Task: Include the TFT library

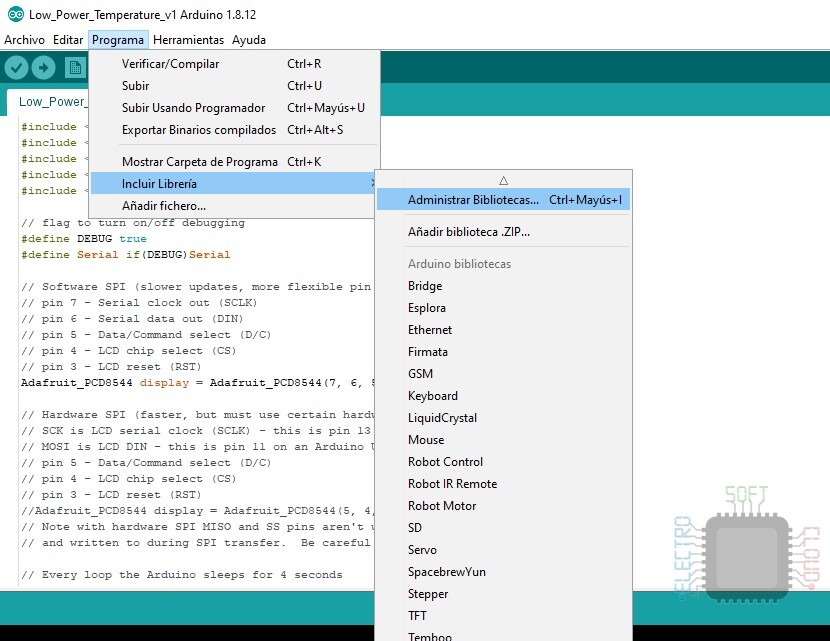Action: click(x=503, y=616)
